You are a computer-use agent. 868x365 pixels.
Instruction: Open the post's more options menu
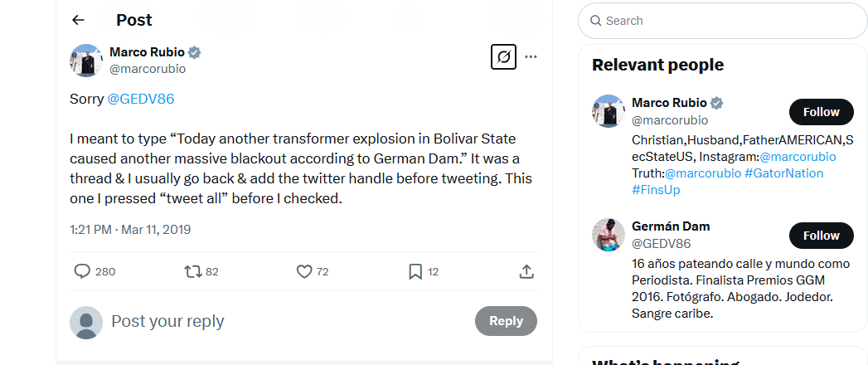coord(531,57)
